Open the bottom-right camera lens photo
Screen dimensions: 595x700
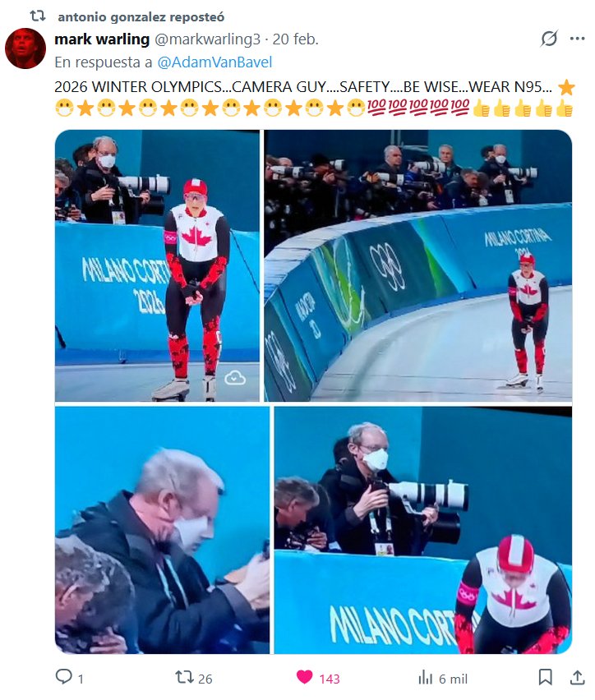click(x=423, y=530)
